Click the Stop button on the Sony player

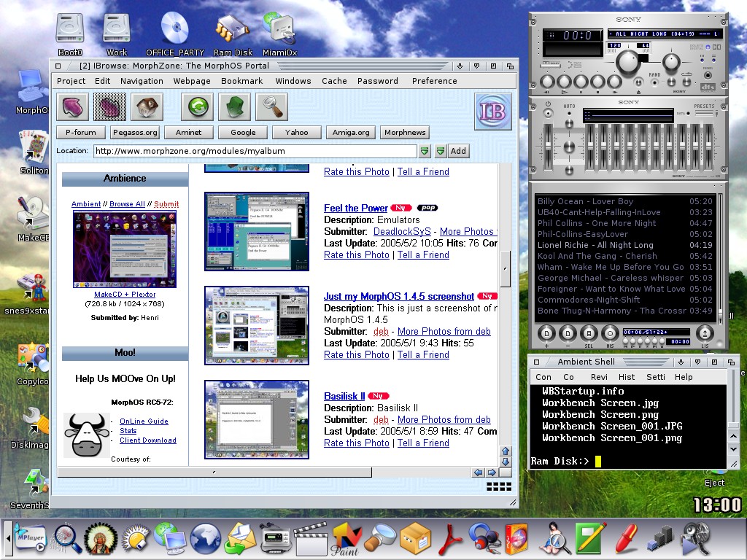pos(598,82)
